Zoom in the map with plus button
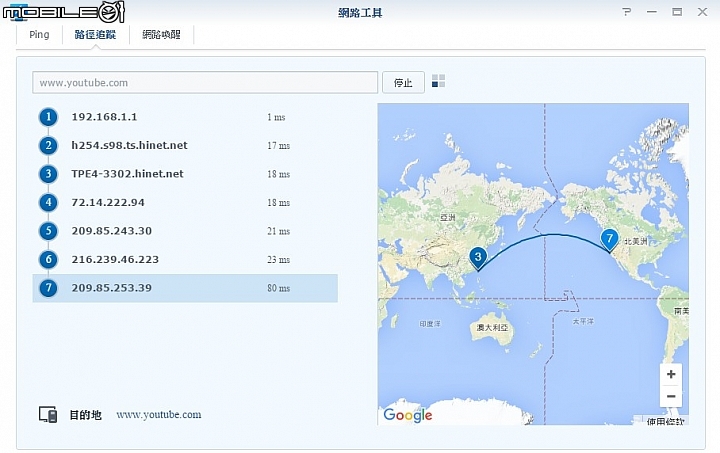Viewport: 720px width, 453px height. pyautogui.click(x=671, y=374)
